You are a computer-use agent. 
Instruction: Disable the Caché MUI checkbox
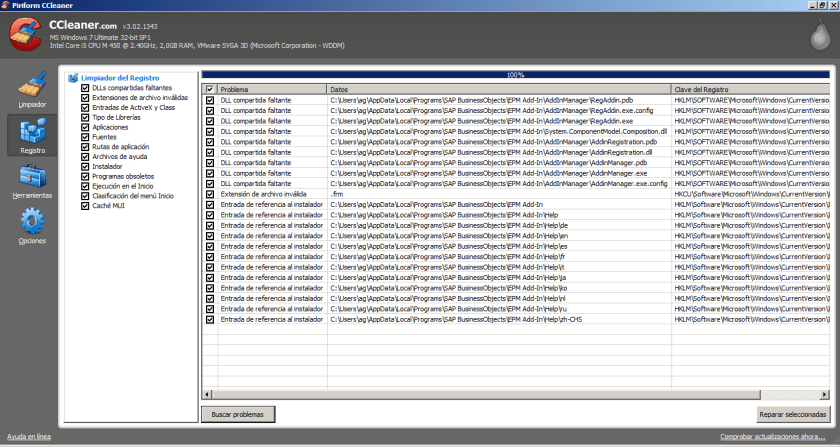[x=85, y=204]
